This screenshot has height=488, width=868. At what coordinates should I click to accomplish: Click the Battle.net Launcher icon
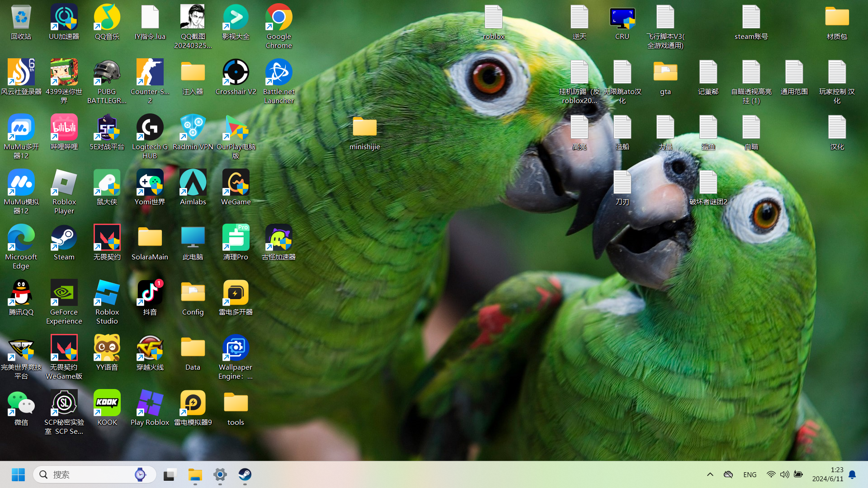point(278,73)
